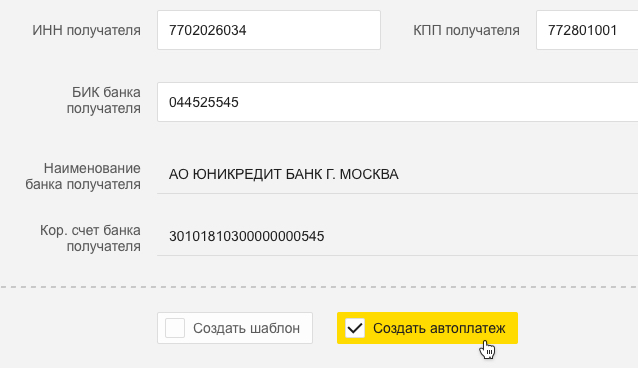Place cursor in the value 772801001

click(x=583, y=30)
